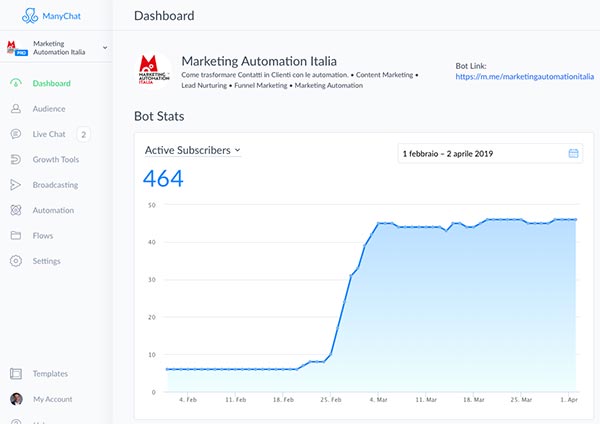Viewport: 600px width, 424px height.
Task: Open the calendar icon in date range
Action: tap(573, 153)
